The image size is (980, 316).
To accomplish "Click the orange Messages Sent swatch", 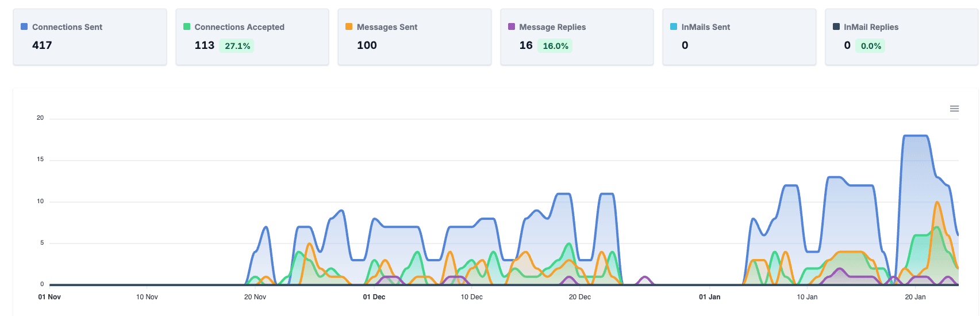I will coord(349,26).
